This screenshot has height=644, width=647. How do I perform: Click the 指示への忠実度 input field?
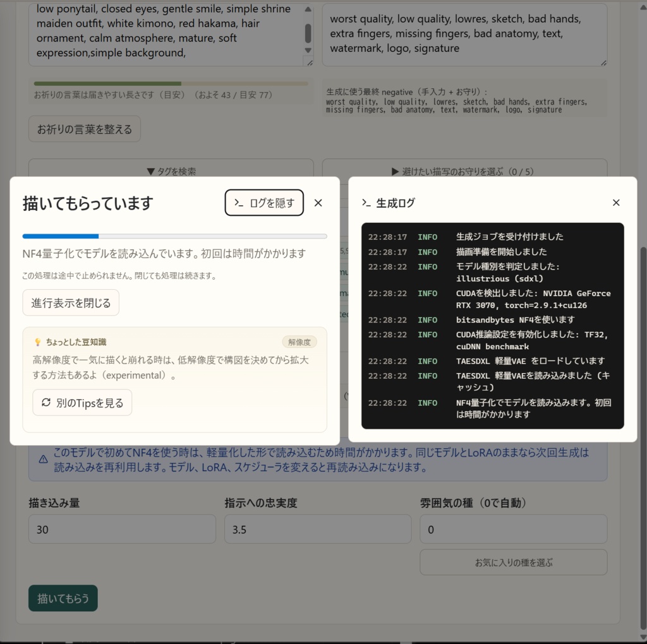pos(318,529)
